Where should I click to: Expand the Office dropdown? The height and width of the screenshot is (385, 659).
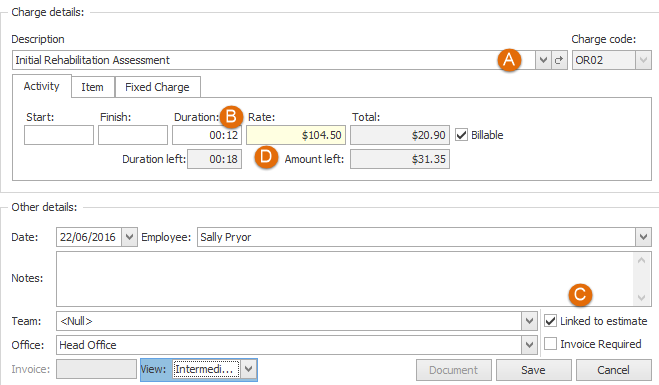pos(529,345)
